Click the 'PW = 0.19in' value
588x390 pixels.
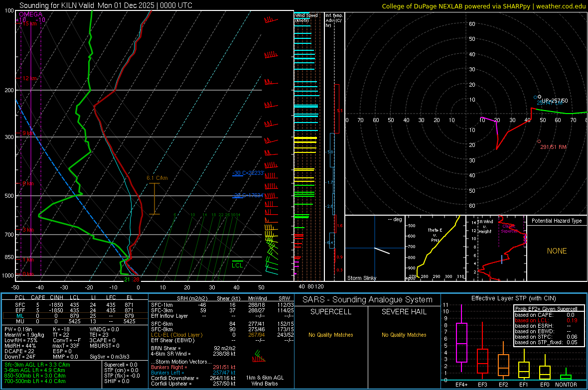(x=18, y=329)
